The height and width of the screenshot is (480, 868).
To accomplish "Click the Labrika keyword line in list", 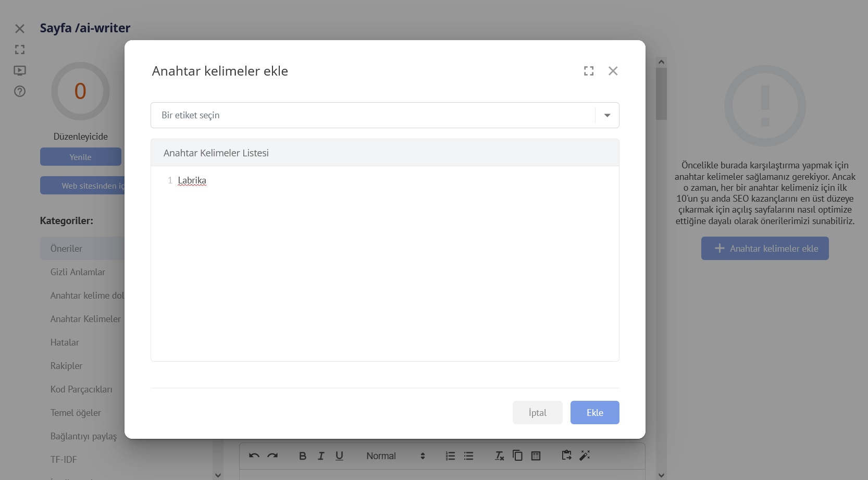I will pos(192,180).
